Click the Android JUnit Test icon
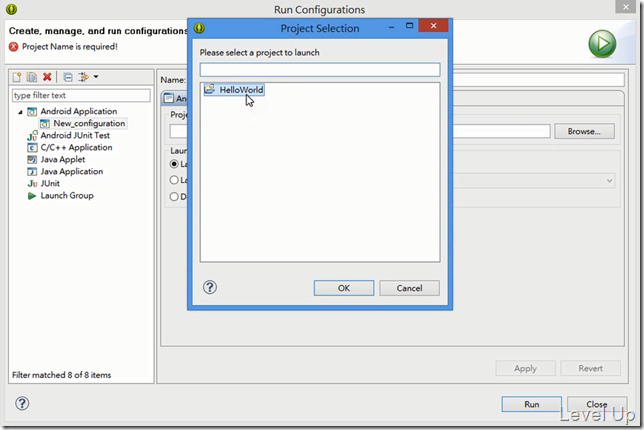The height and width of the screenshot is (430, 644). pyautogui.click(x=32, y=136)
